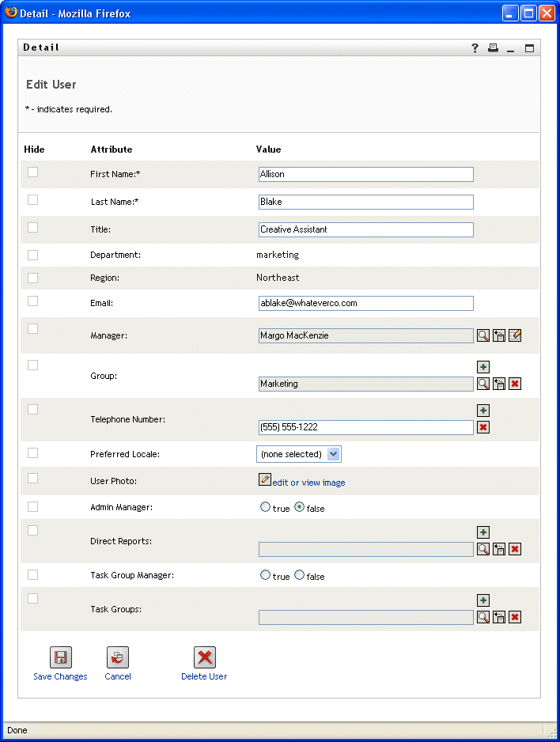This screenshot has width=560, height=742.
Task: Click the Manager edit pencil icon
Action: 515,335
